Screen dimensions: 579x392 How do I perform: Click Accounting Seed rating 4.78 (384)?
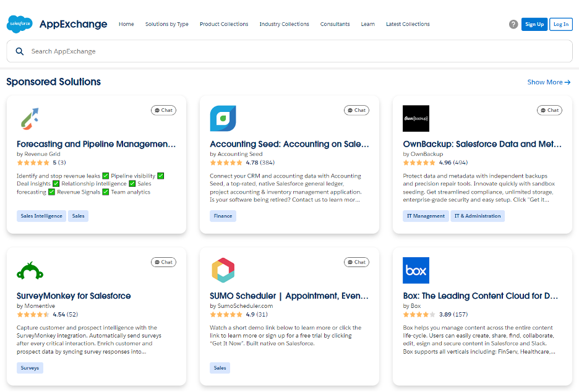[x=242, y=163]
